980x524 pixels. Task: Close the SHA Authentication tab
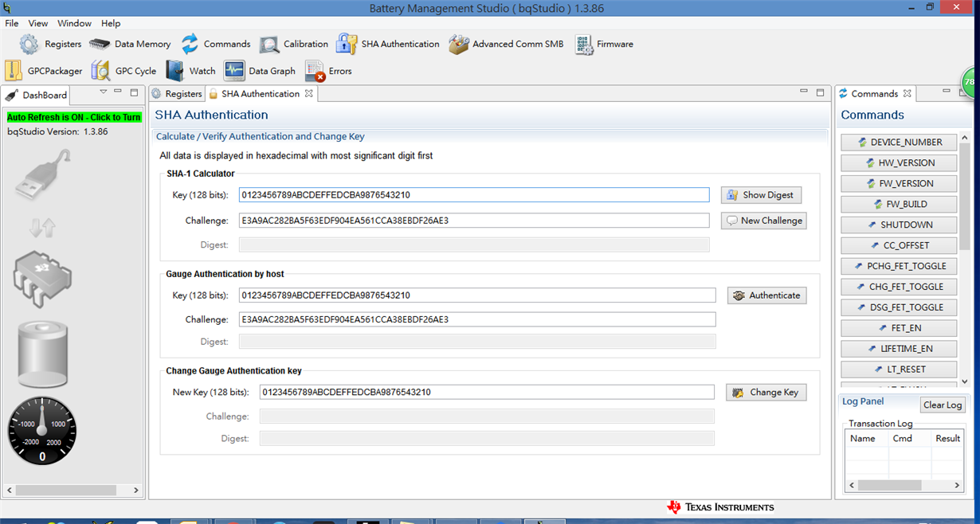pos(309,94)
